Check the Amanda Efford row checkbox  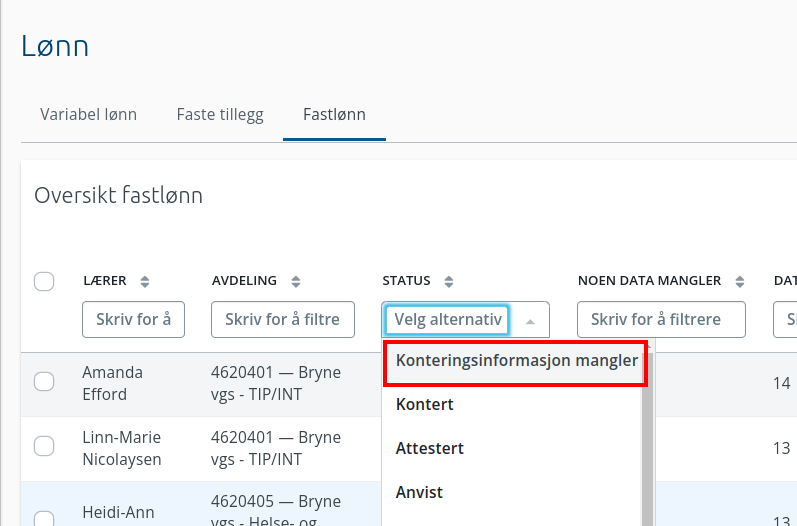tap(44, 381)
